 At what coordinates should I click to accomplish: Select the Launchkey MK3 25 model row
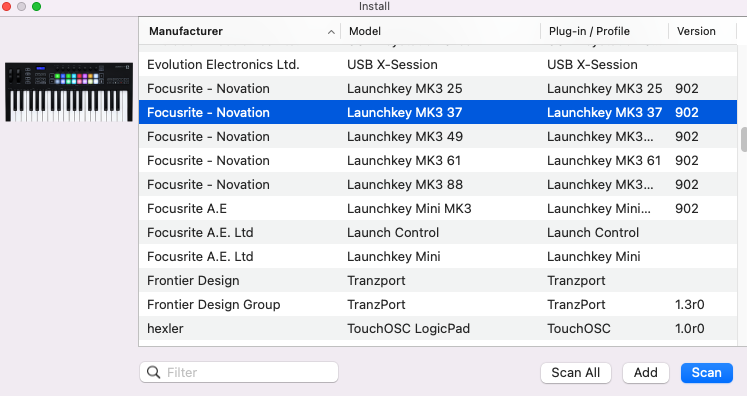click(x=438, y=88)
